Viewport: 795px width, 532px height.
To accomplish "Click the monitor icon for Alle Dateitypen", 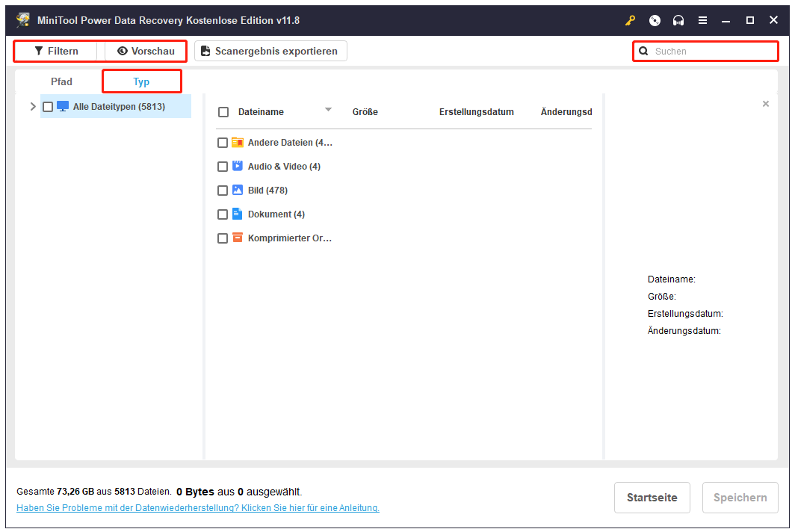I will pos(62,107).
